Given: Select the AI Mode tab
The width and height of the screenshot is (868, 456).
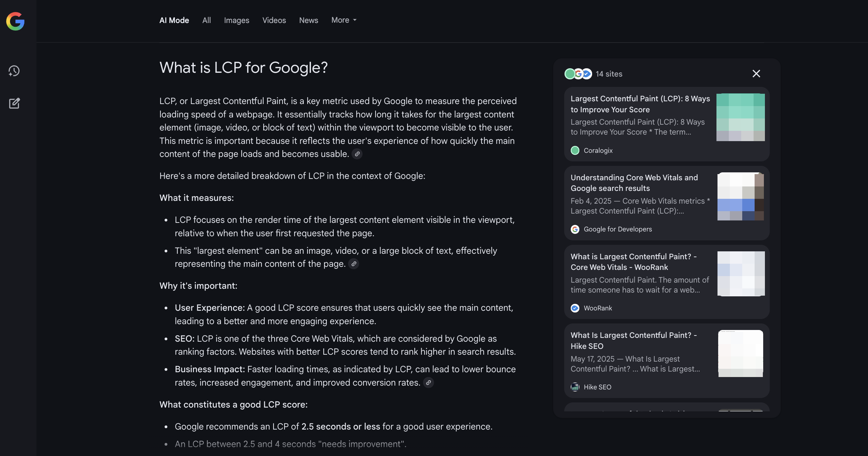Looking at the screenshot, I should tap(174, 20).
